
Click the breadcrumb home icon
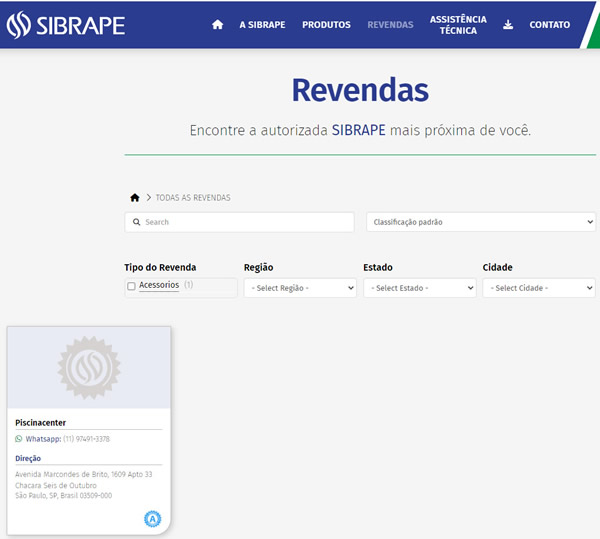(x=135, y=198)
